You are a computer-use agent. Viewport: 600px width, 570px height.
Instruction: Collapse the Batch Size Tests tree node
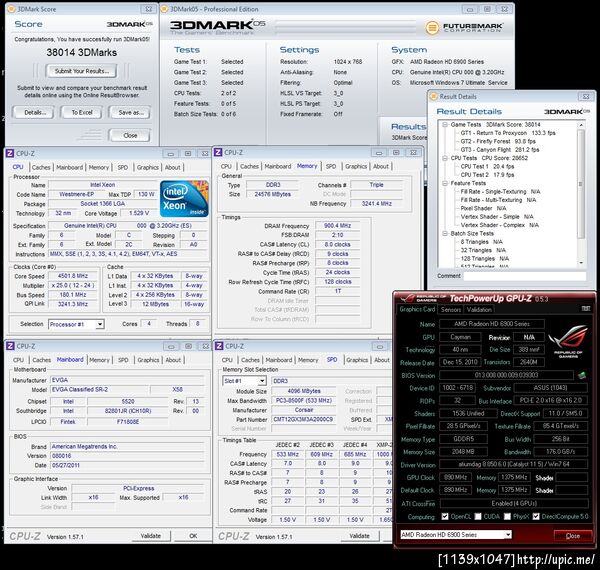click(x=445, y=233)
